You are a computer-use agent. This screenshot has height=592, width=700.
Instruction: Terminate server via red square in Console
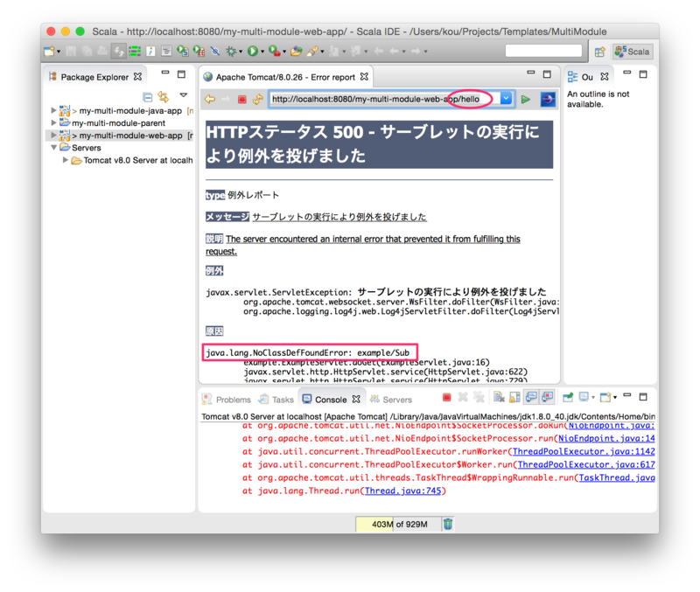pyautogui.click(x=447, y=397)
